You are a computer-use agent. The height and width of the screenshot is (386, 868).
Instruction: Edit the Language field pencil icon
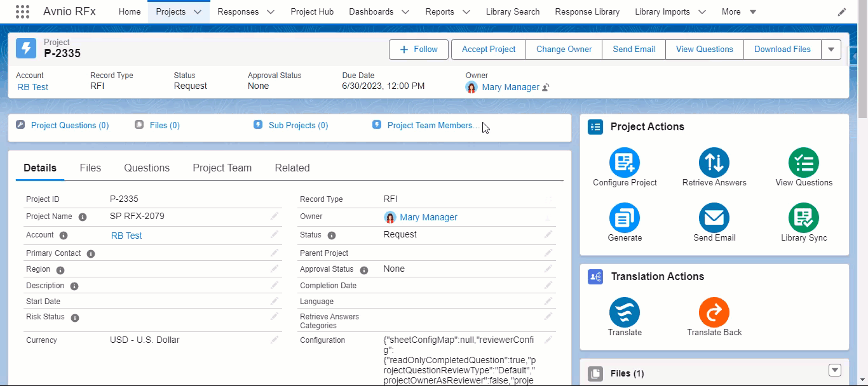coord(548,302)
